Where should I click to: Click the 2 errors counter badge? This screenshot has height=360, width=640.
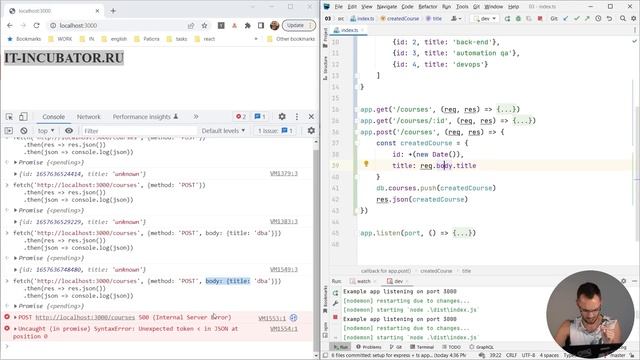[241, 117]
